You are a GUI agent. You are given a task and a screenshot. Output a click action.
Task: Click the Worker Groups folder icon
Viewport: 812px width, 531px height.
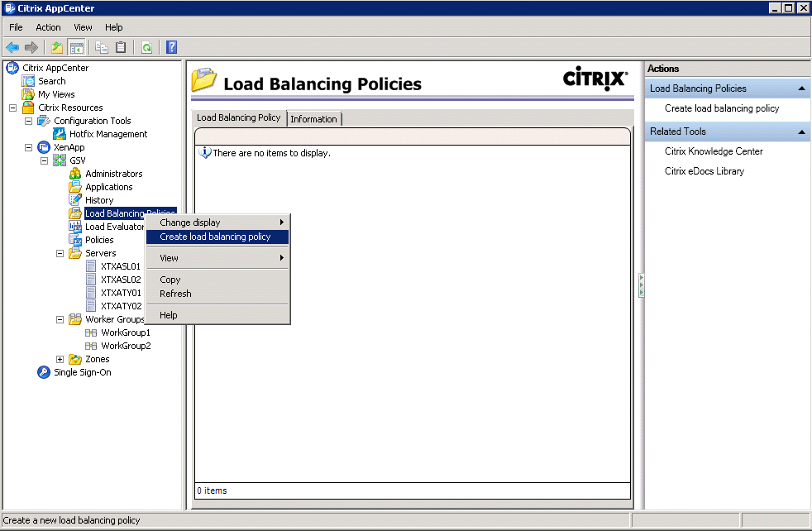[75, 319]
